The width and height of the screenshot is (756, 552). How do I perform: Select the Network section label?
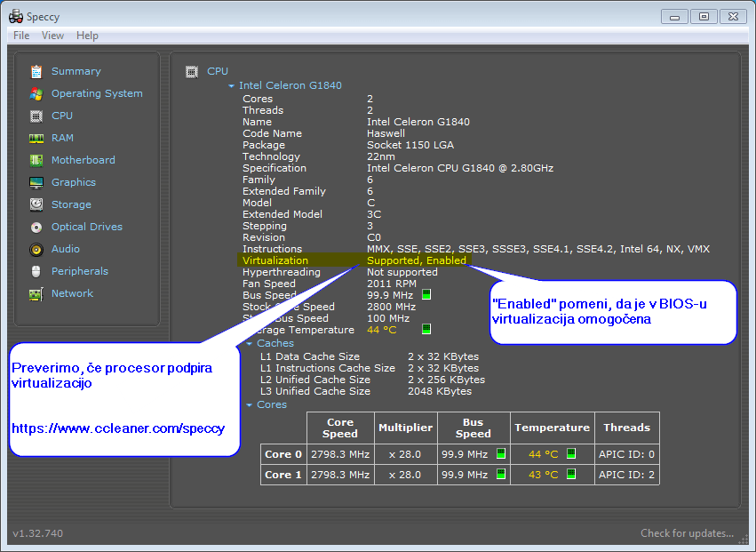(x=72, y=293)
